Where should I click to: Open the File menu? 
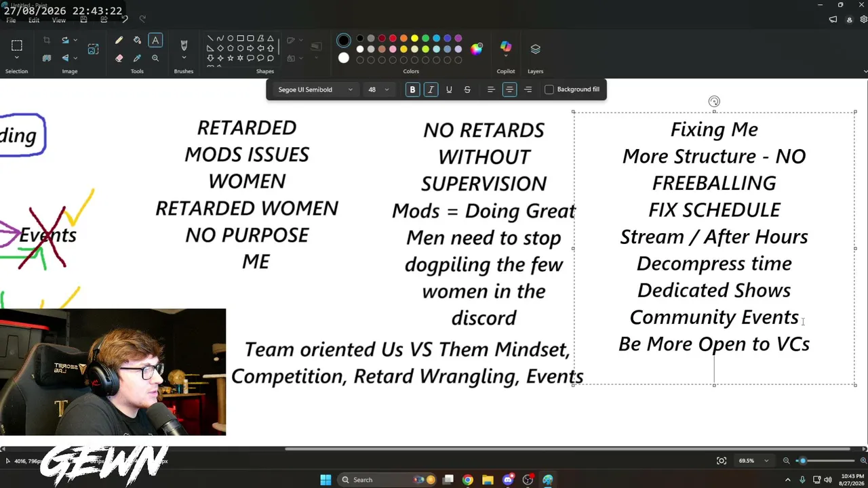click(x=11, y=20)
